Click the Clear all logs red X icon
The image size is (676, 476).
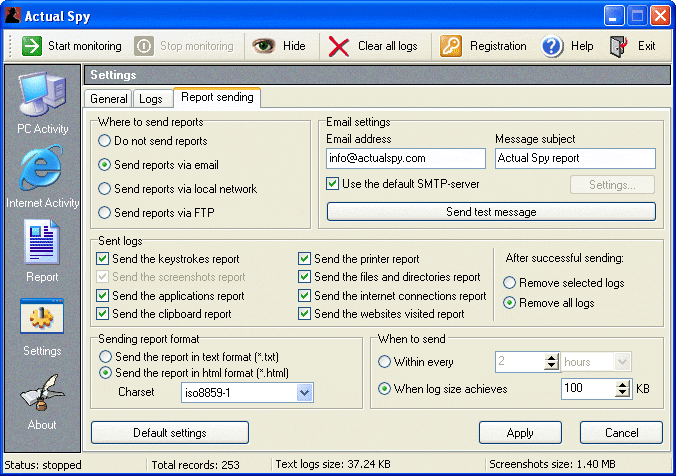click(x=339, y=46)
